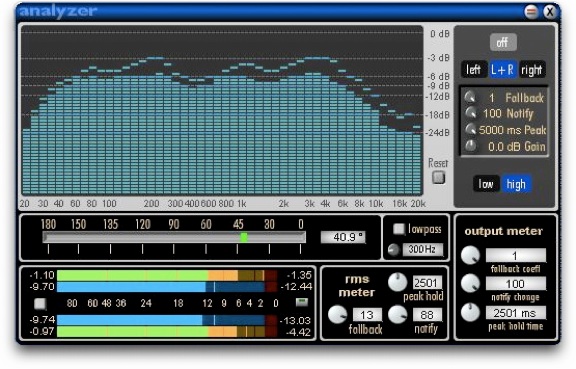Click the Fallback knob in spectrum panel
Image resolution: width=576 pixels, height=369 pixels.
click(x=471, y=97)
